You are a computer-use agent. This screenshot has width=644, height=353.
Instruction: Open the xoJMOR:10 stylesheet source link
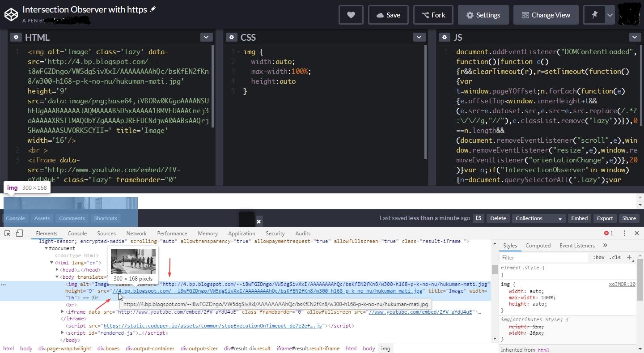[x=622, y=284]
